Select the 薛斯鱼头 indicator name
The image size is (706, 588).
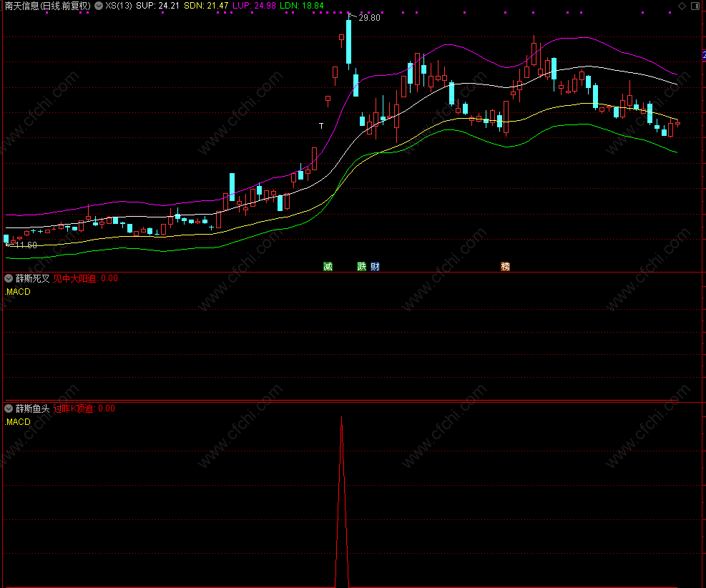[32, 408]
